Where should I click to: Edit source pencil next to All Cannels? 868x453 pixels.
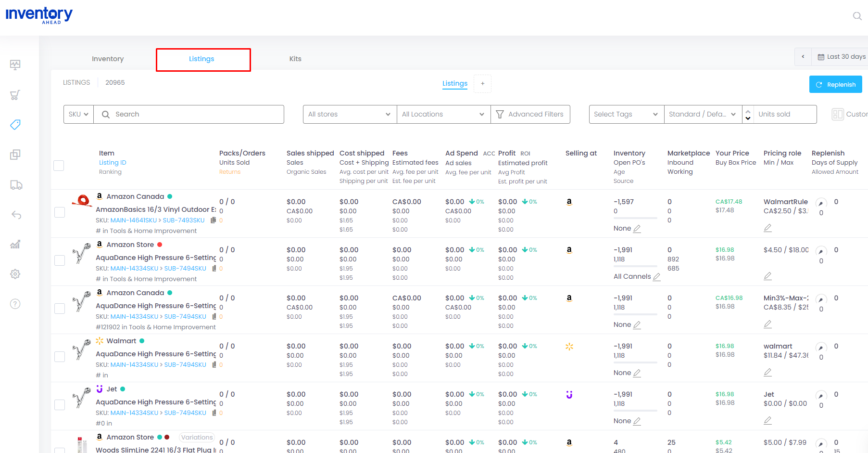(657, 277)
